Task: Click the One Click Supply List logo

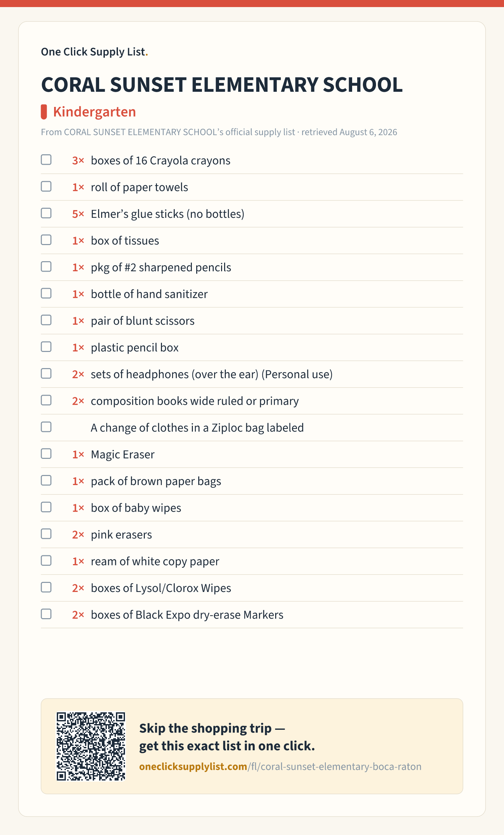Action: (x=94, y=52)
